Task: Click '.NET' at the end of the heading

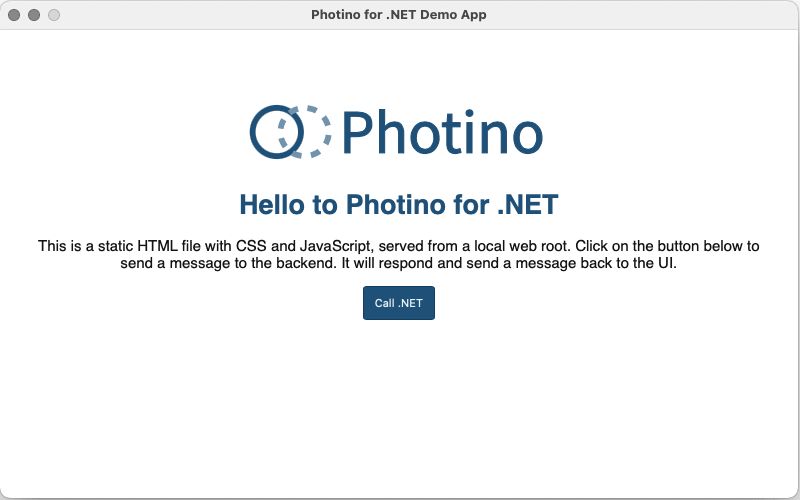Action: [x=527, y=205]
